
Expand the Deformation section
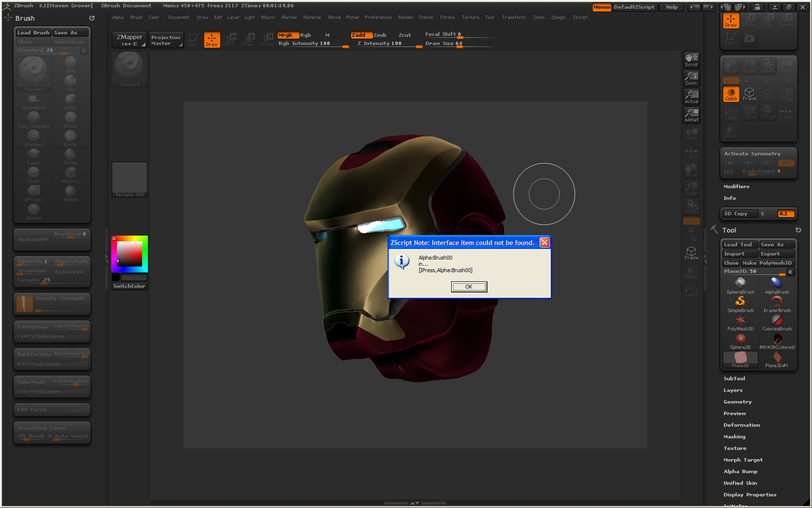coord(741,425)
